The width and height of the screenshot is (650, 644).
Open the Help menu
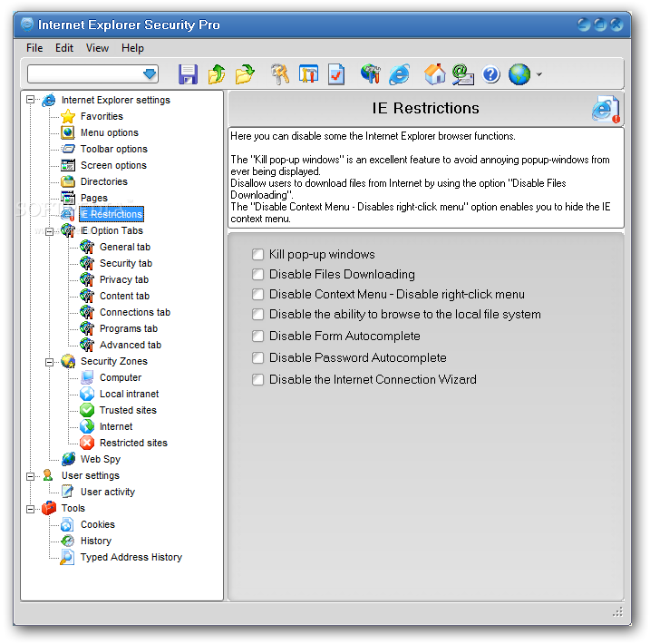pyautogui.click(x=132, y=48)
